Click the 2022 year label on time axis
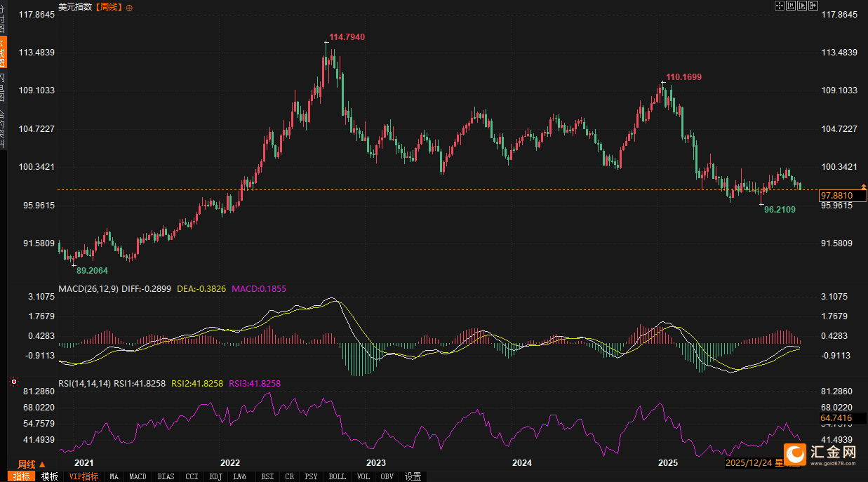This screenshot has height=482, width=868. [x=230, y=463]
